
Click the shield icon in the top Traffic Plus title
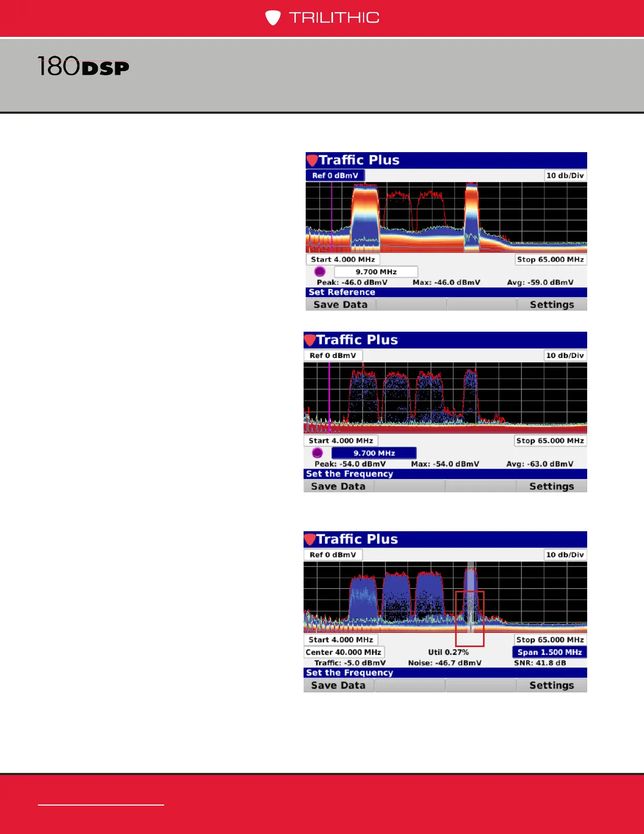(x=312, y=160)
